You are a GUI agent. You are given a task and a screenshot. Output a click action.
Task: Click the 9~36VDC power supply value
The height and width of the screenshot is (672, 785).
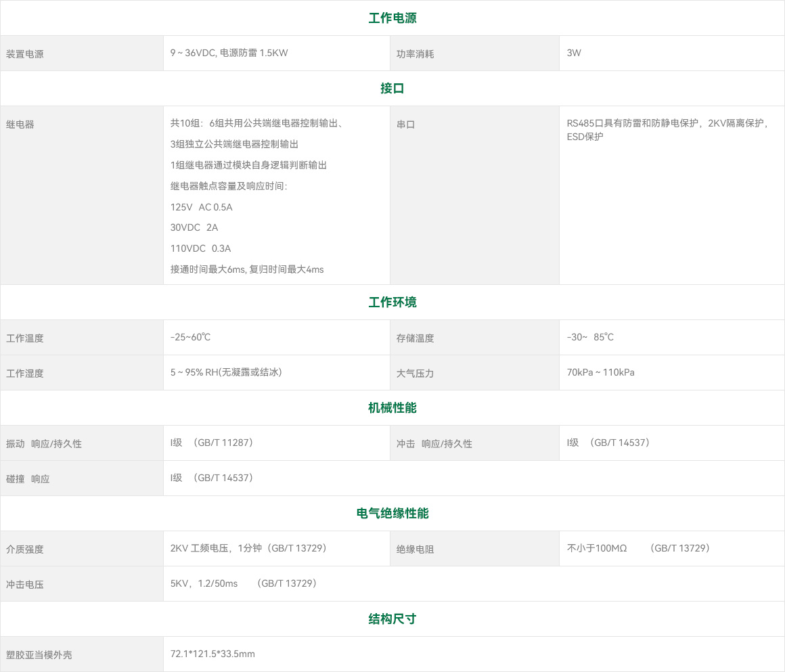pyautogui.click(x=229, y=53)
